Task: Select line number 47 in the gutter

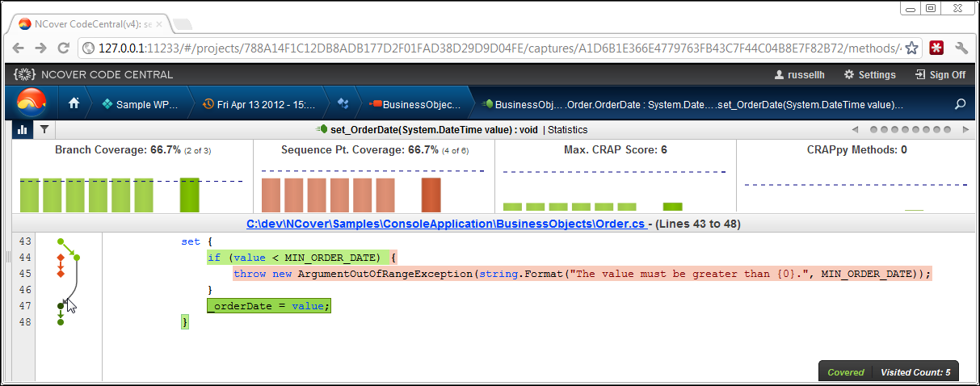Action: [x=24, y=305]
